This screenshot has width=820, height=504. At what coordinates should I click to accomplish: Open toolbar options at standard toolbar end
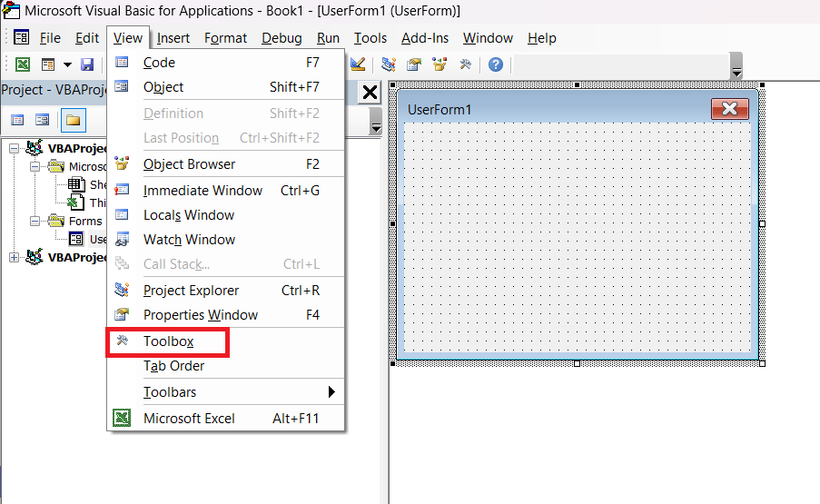736,65
